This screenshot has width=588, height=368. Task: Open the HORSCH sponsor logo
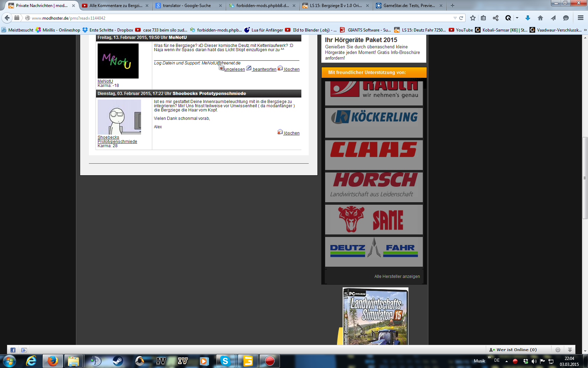(x=374, y=187)
